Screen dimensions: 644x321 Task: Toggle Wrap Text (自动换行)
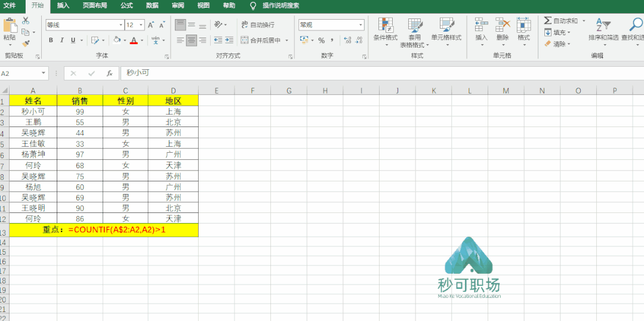[x=257, y=25]
